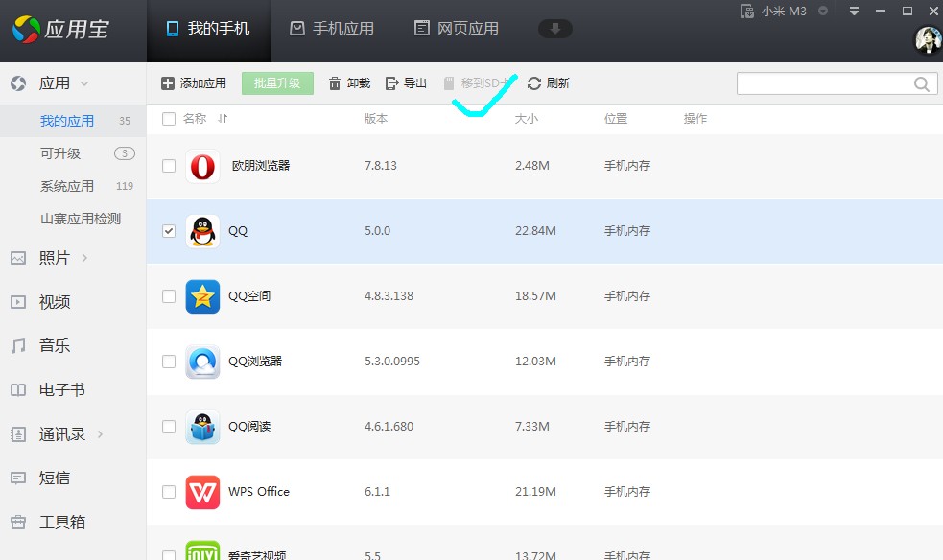The width and height of the screenshot is (943, 560).
Task: Click the 照片 picture icon in sidebar
Action: [x=18, y=258]
